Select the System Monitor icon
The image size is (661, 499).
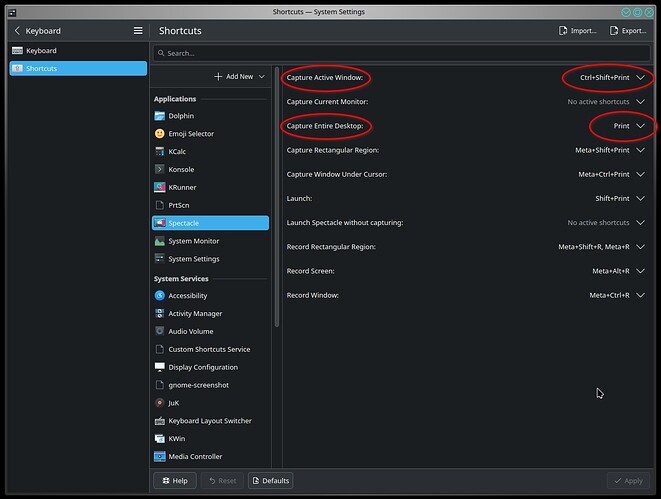(x=159, y=241)
